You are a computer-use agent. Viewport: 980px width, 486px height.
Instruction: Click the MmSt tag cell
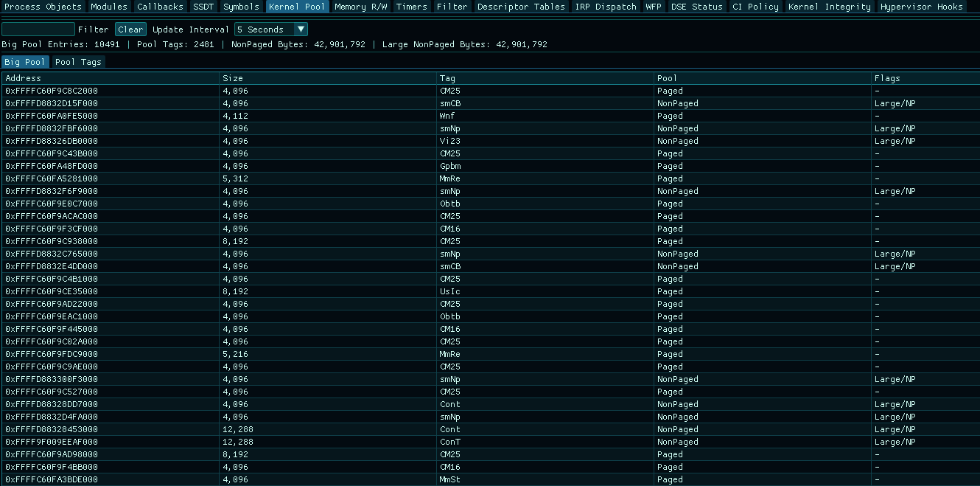coord(545,479)
